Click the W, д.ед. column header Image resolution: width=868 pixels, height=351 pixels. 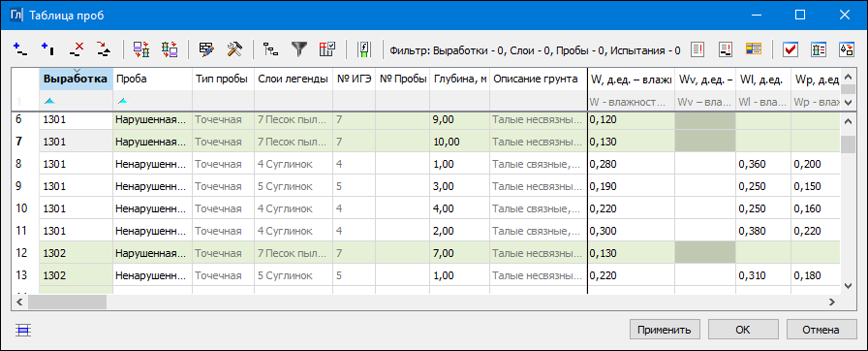tap(631, 80)
